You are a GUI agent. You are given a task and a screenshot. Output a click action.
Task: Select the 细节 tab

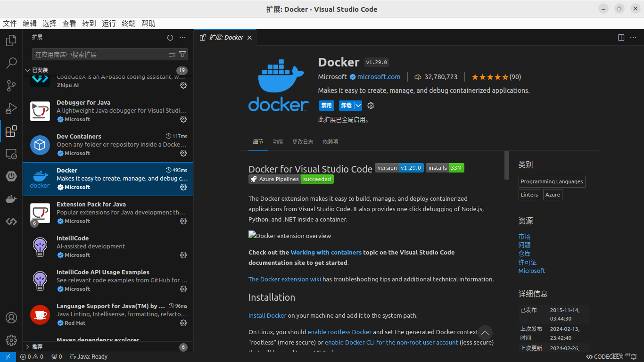pos(258,142)
